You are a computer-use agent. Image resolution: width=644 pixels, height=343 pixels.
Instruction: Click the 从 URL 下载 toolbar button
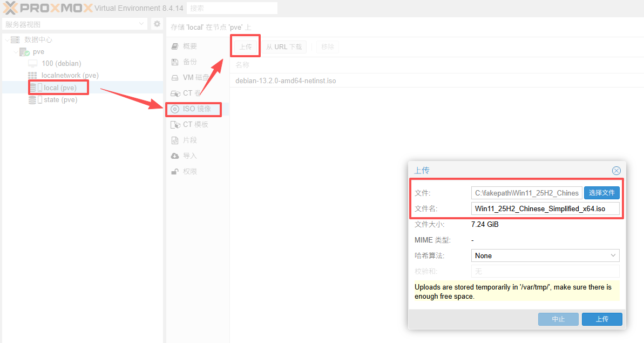coord(284,47)
